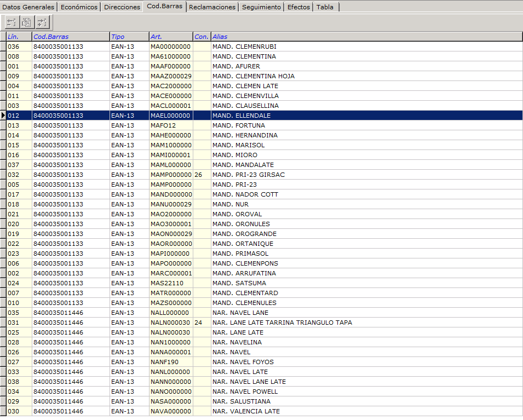
Task: Open the Tabla tab
Action: coord(325,7)
